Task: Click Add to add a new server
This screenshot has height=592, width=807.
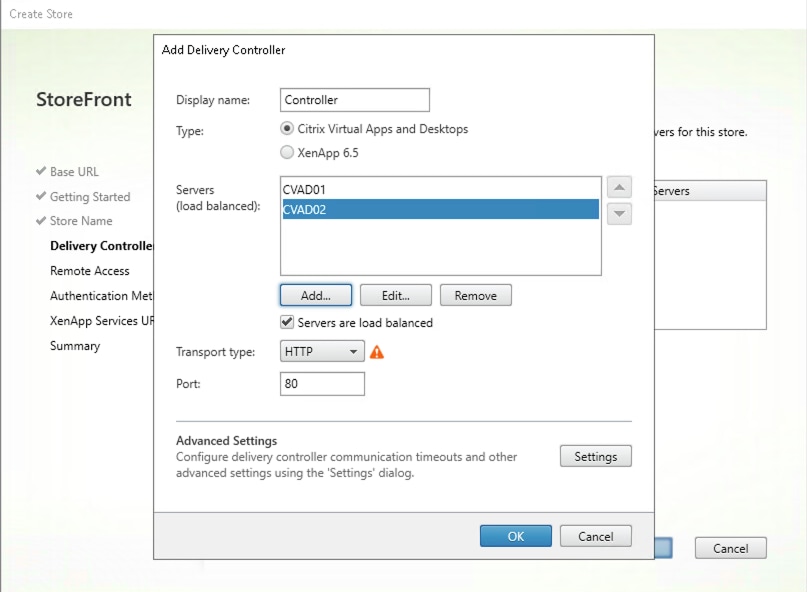Action: 314,294
